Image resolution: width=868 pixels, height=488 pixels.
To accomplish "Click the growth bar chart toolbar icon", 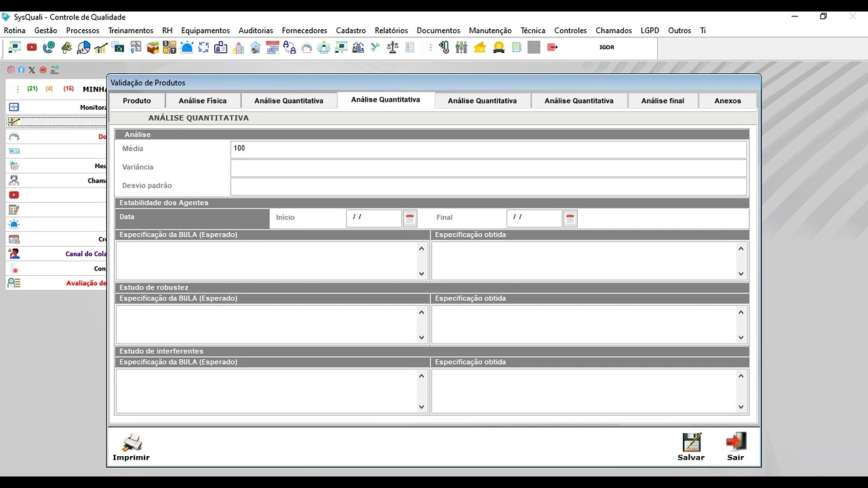I will [100, 47].
